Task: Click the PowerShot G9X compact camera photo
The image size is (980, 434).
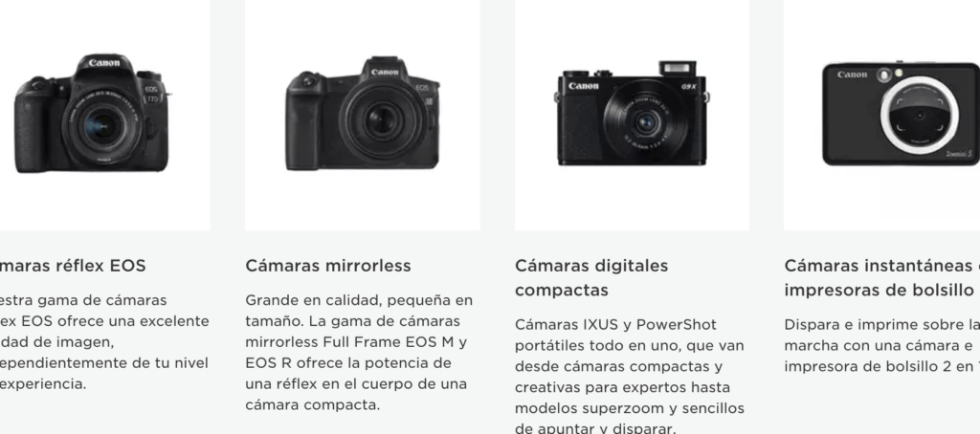Action: tap(632, 114)
